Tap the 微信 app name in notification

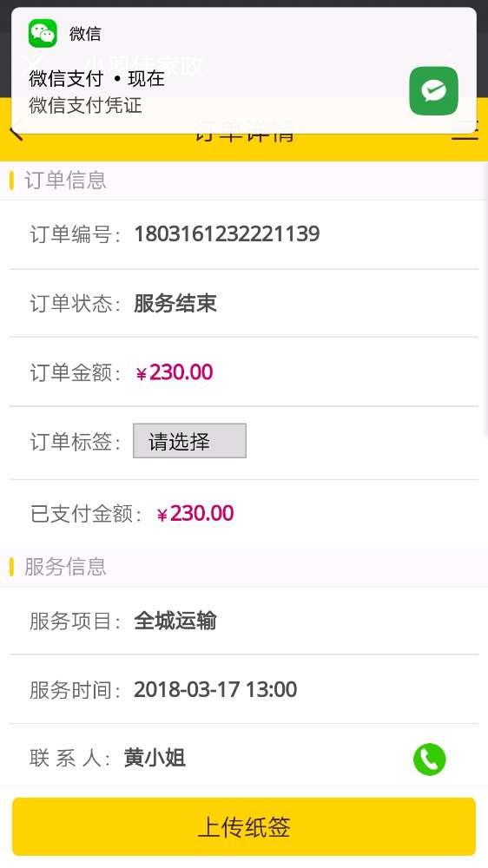85,34
